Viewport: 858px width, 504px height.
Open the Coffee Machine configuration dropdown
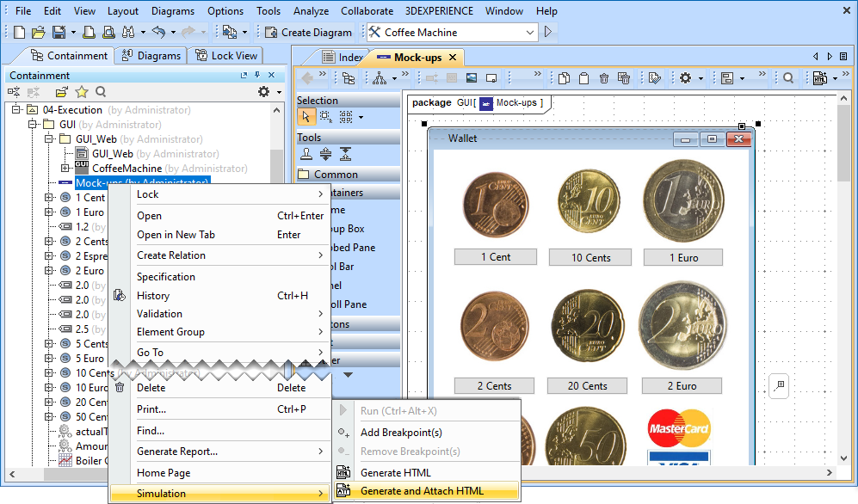pyautogui.click(x=530, y=32)
